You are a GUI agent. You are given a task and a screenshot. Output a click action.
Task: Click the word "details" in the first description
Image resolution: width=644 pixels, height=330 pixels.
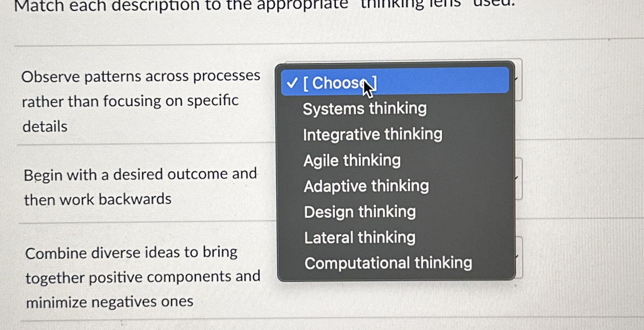45,127
